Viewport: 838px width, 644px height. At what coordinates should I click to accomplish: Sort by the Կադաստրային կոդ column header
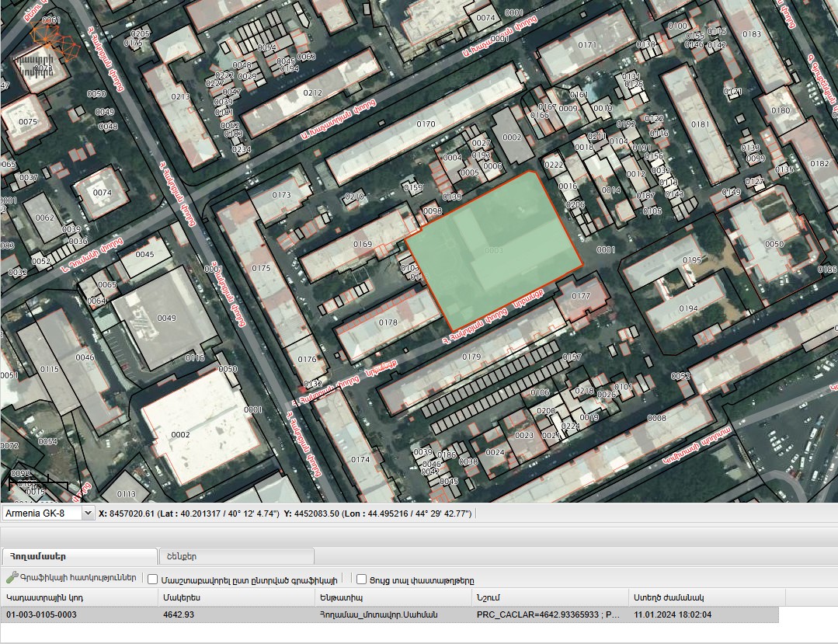point(79,597)
